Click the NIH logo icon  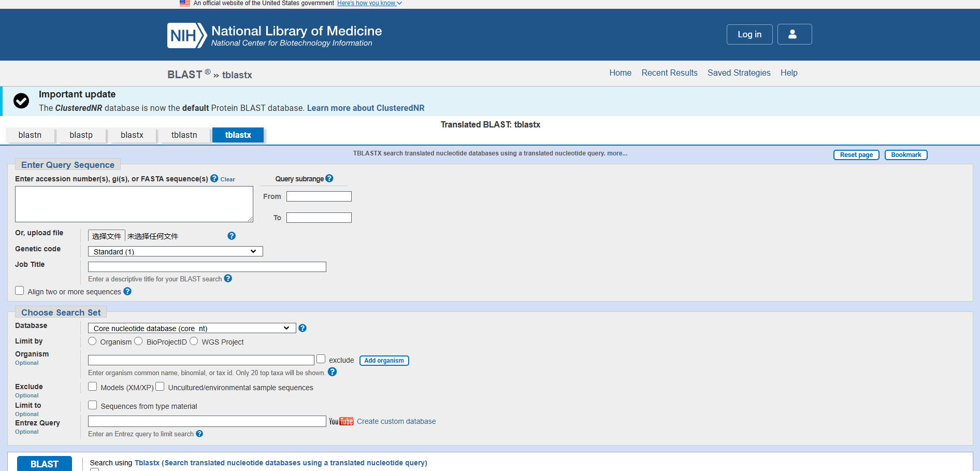[186, 35]
